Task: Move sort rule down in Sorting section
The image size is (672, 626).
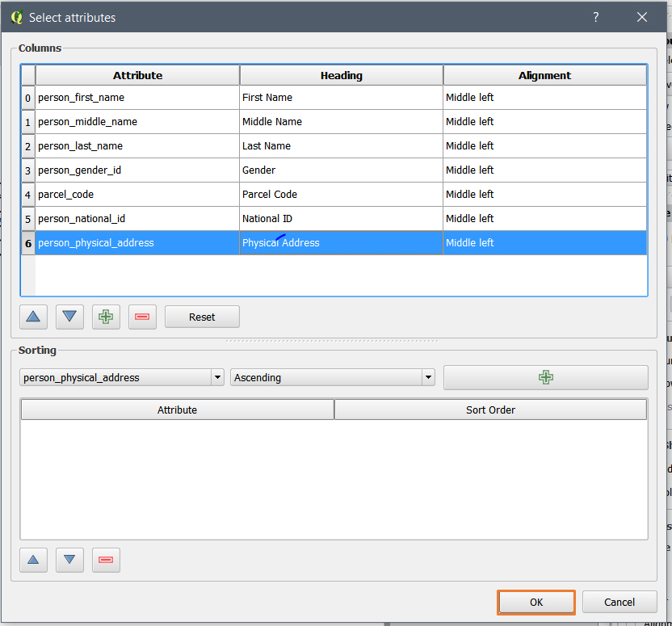Action: point(69,560)
